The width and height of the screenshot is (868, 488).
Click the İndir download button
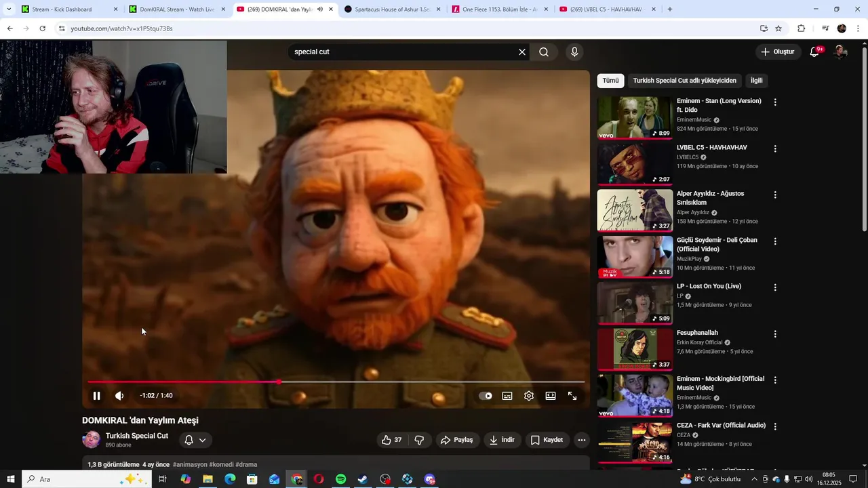502,440
